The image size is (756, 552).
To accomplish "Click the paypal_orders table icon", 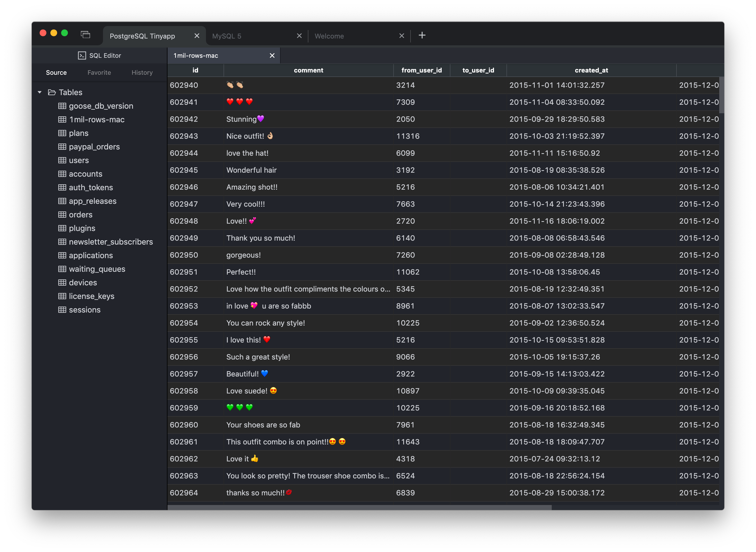I will (x=62, y=146).
